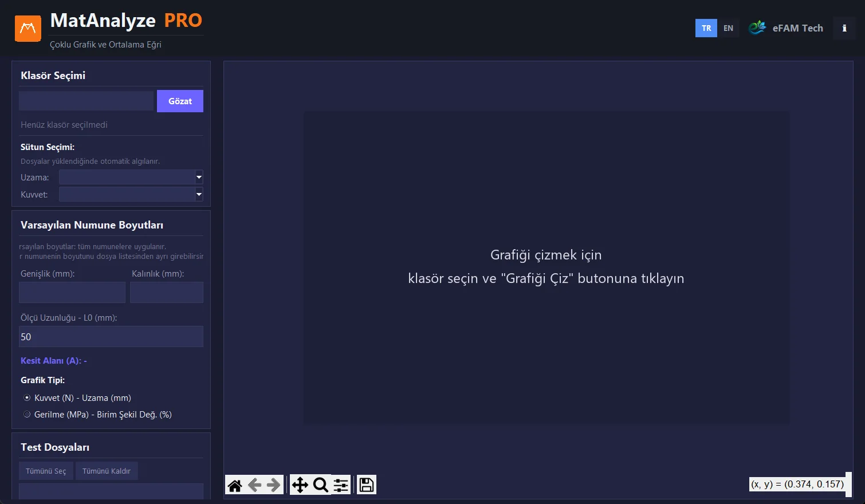The image size is (865, 504).
Task: Go back to previous plot view
Action: (255, 485)
